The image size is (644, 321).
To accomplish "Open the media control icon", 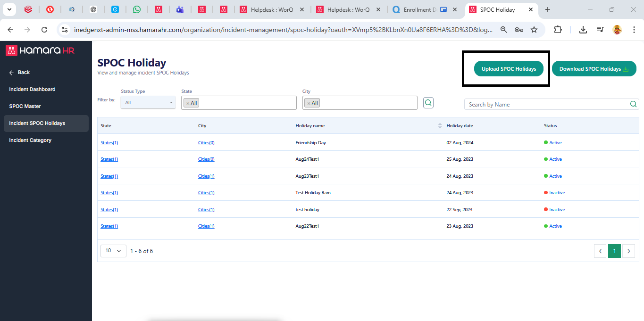I will pyautogui.click(x=600, y=30).
